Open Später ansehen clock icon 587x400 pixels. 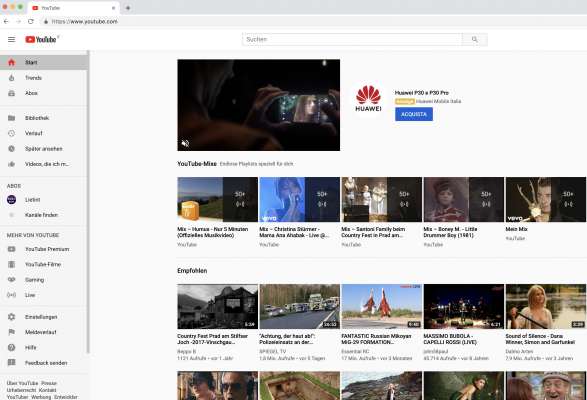tap(12, 149)
